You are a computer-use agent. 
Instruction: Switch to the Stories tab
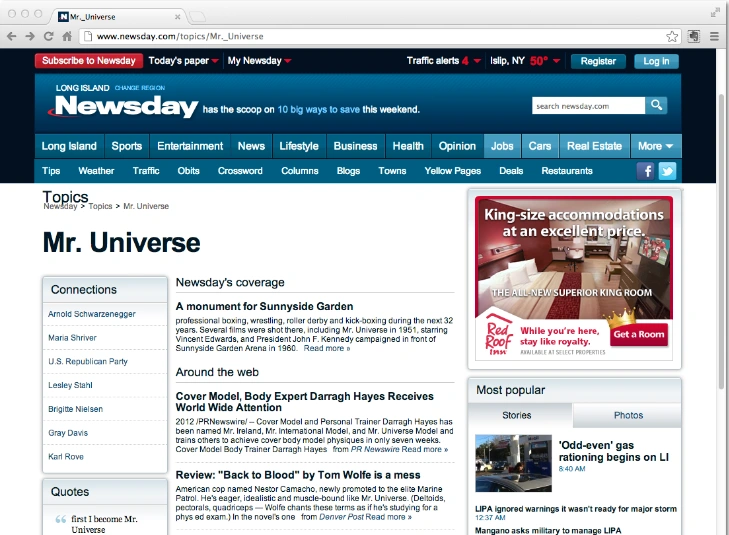point(520,415)
